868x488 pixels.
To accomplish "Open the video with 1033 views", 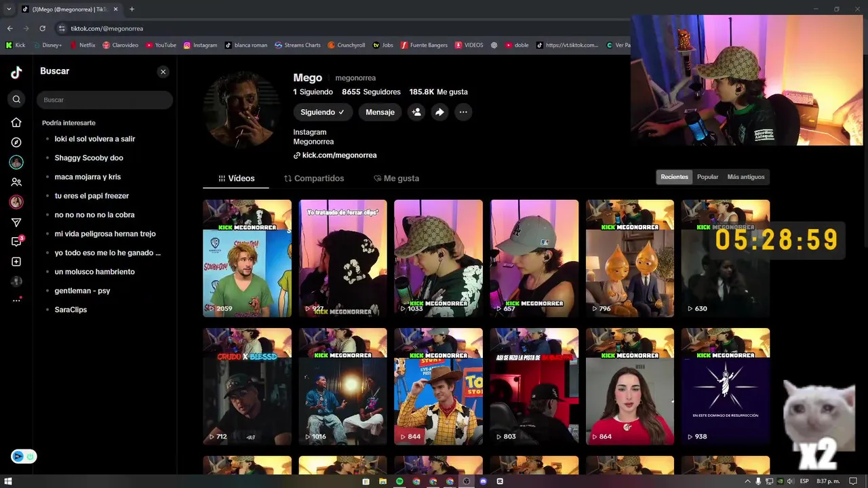I will tap(438, 258).
